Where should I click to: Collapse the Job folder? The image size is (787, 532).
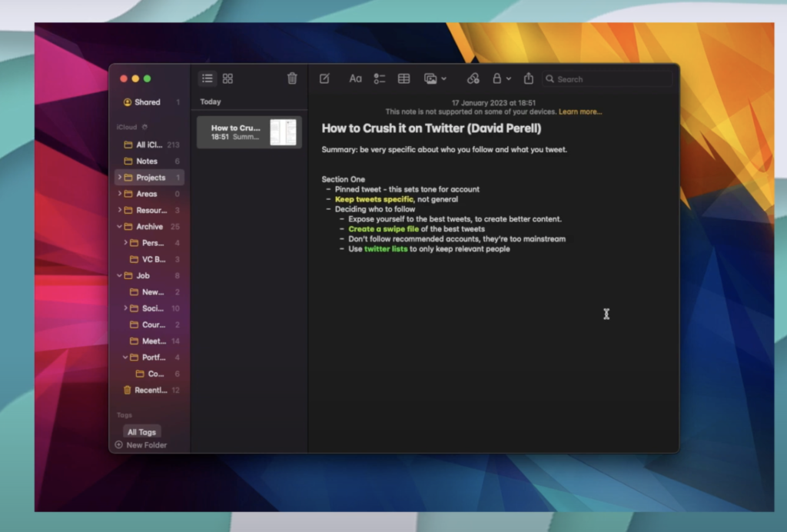click(x=119, y=275)
